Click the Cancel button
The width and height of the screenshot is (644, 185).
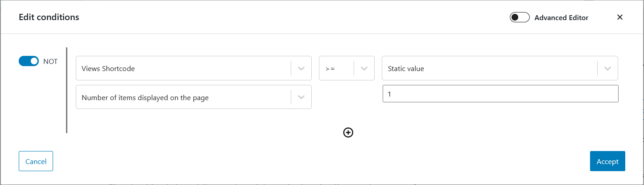(36, 161)
